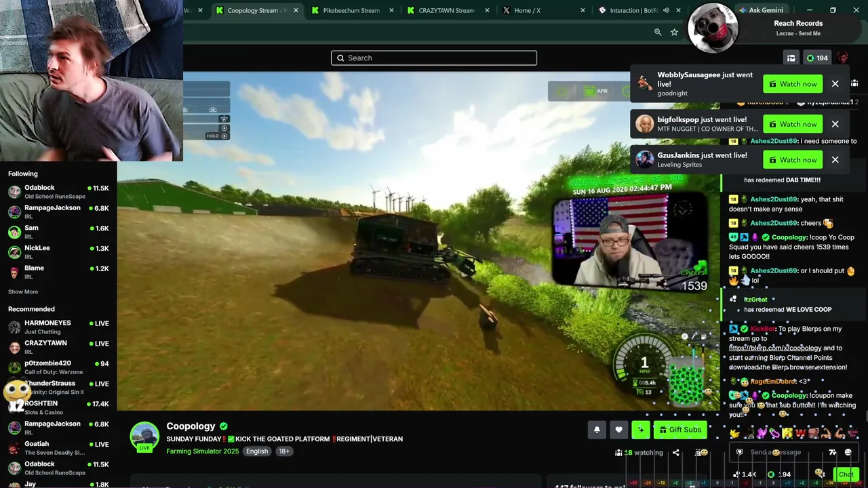Close the CRAZYTAWN Stream tab
This screenshot has height=488, width=868.
(487, 10)
